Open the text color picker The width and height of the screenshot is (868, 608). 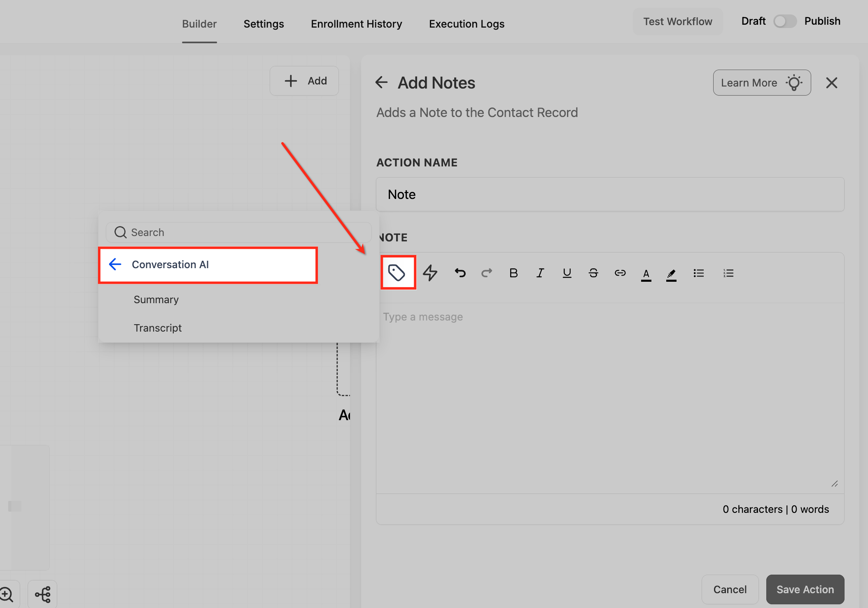click(x=646, y=274)
